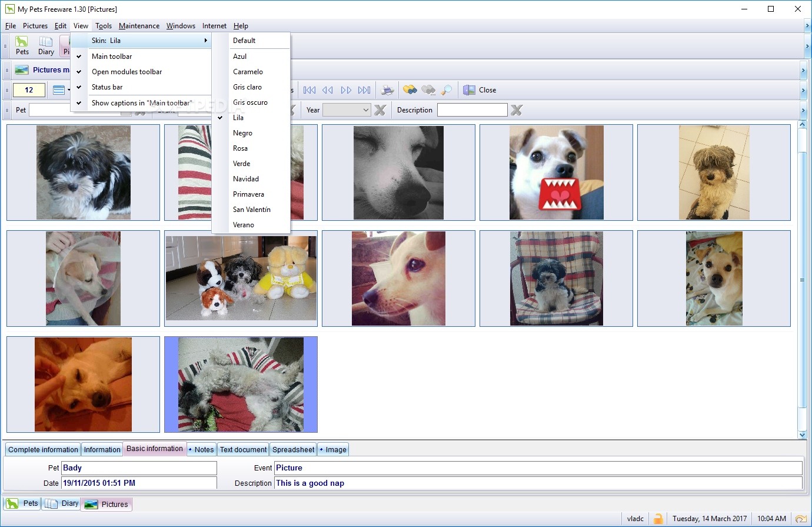This screenshot has width=812, height=527.
Task: Select the Navidad skin
Action: (x=251, y=179)
